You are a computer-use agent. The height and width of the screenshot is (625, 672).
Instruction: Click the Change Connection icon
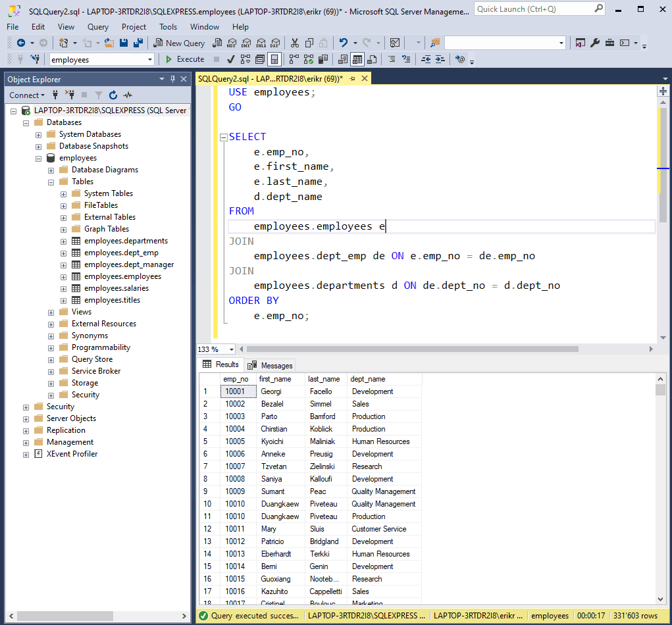click(x=35, y=59)
